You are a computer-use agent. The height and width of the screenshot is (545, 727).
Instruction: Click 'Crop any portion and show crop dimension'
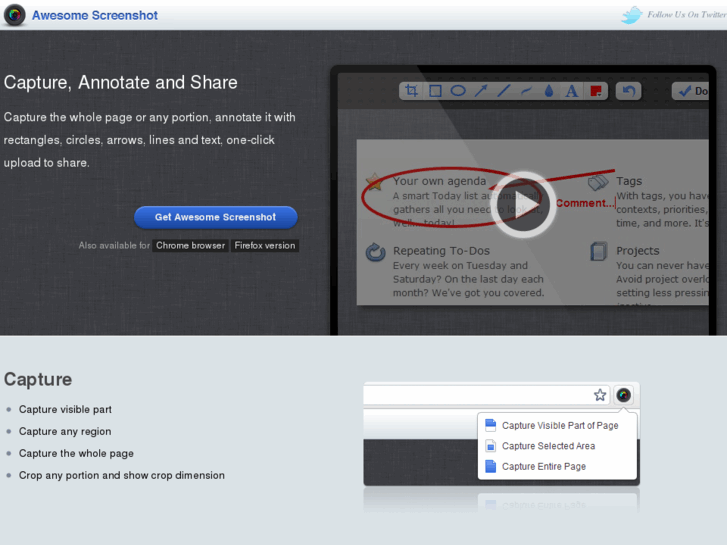pos(121,475)
